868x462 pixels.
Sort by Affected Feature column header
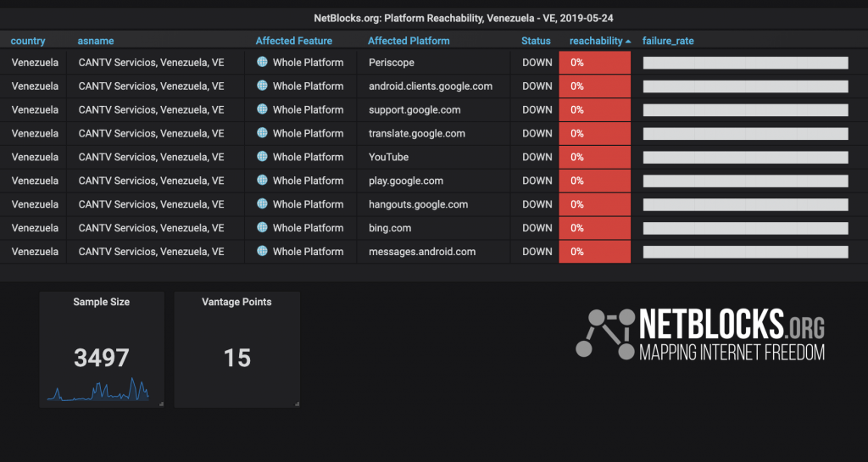pyautogui.click(x=294, y=41)
